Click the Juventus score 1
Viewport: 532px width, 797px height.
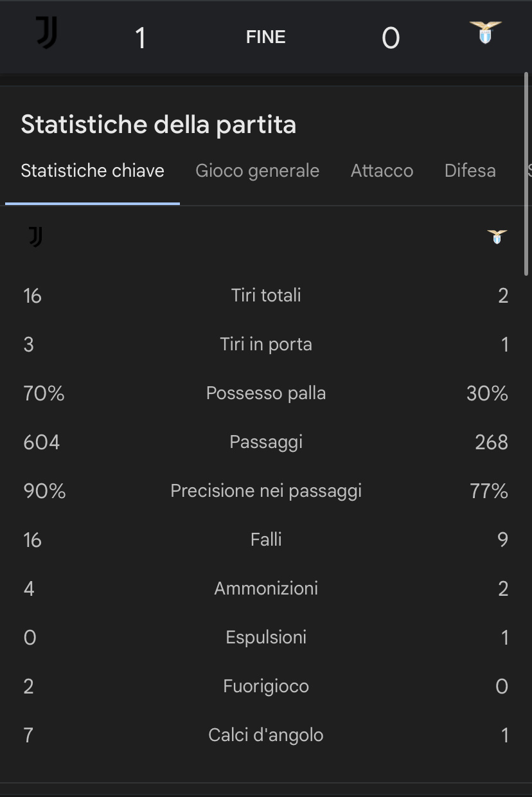(140, 38)
